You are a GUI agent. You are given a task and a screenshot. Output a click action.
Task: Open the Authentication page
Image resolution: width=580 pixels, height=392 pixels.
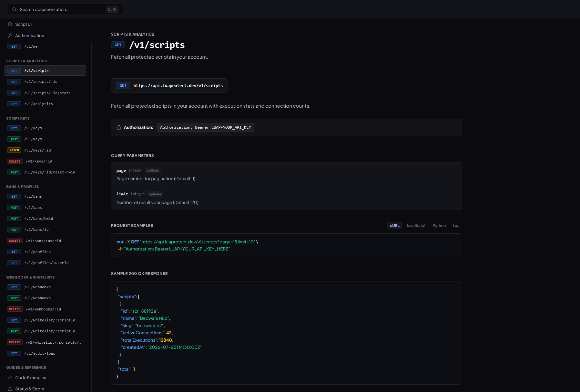(45, 35)
